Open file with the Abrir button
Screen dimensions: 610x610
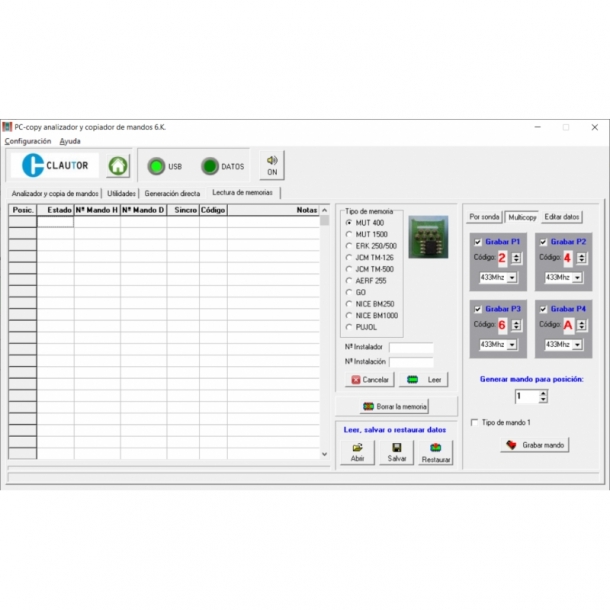[357, 452]
